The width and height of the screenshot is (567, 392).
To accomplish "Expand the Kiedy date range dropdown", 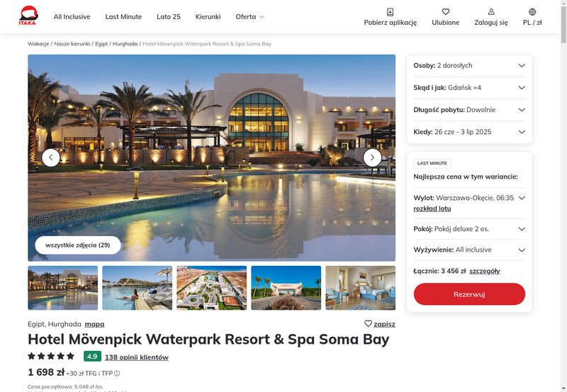I will (469, 132).
